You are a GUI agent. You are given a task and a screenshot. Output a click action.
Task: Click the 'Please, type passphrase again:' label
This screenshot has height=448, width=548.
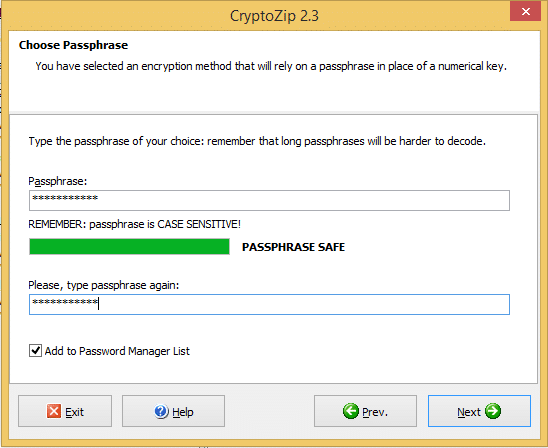point(103,285)
